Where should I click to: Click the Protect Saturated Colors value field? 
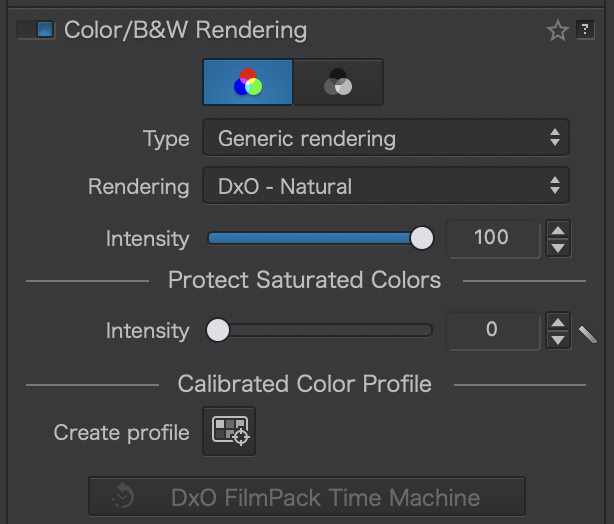pos(492,330)
